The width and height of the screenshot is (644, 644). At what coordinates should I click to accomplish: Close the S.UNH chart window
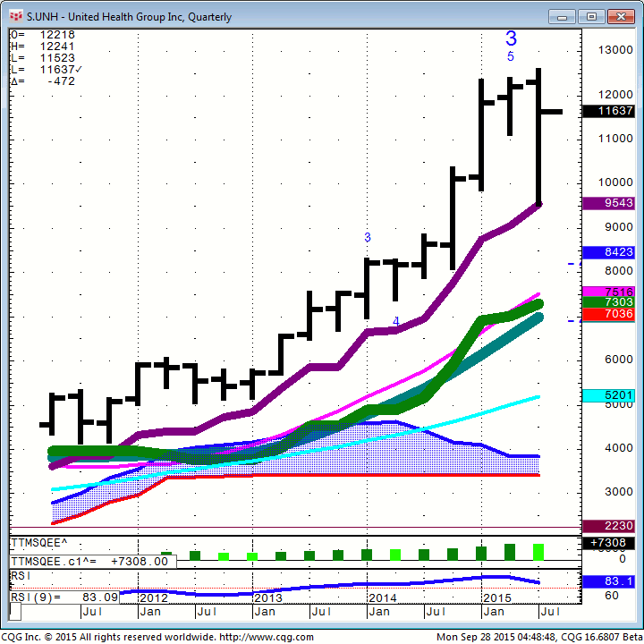click(621, 17)
